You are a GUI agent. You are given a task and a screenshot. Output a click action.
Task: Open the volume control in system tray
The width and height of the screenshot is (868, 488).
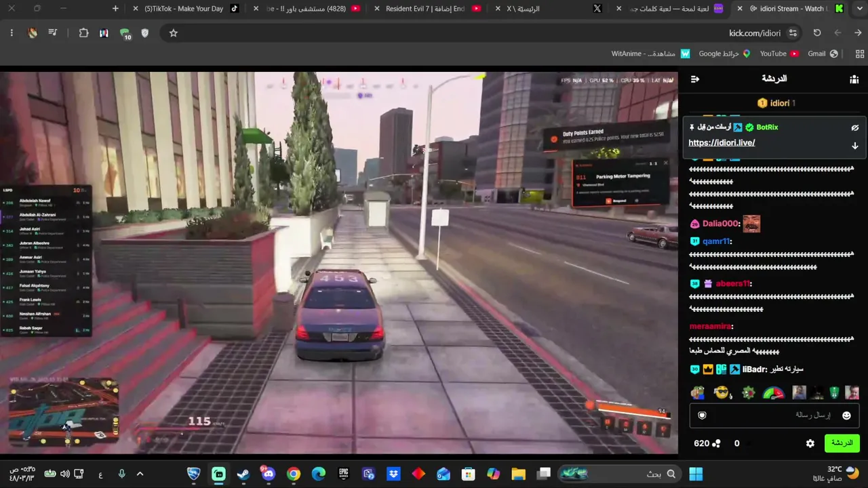64,474
